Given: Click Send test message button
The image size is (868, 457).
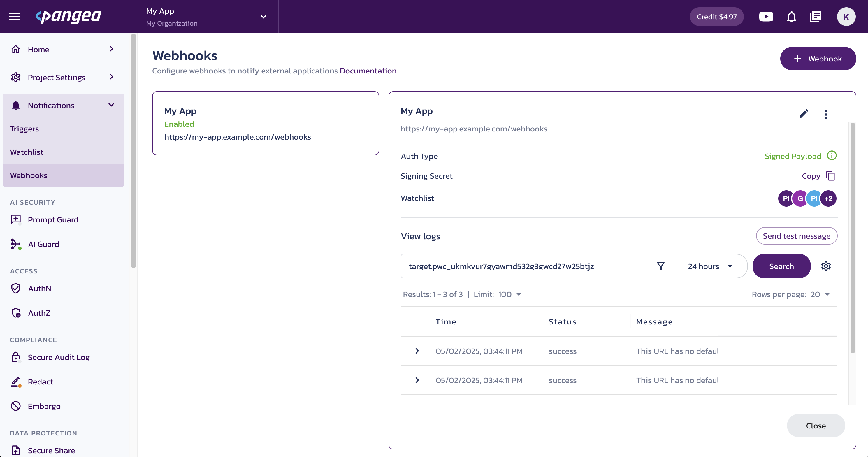Looking at the screenshot, I should click(x=796, y=236).
